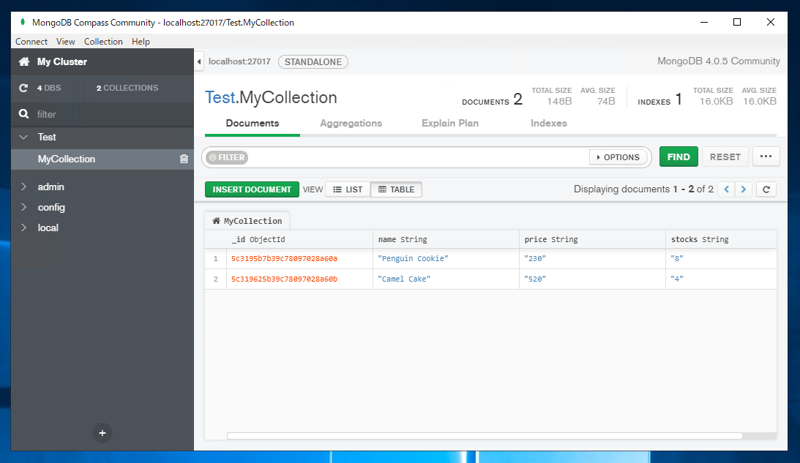Image resolution: width=800 pixels, height=463 pixels.
Task: Expand the config database
Action: point(23,207)
